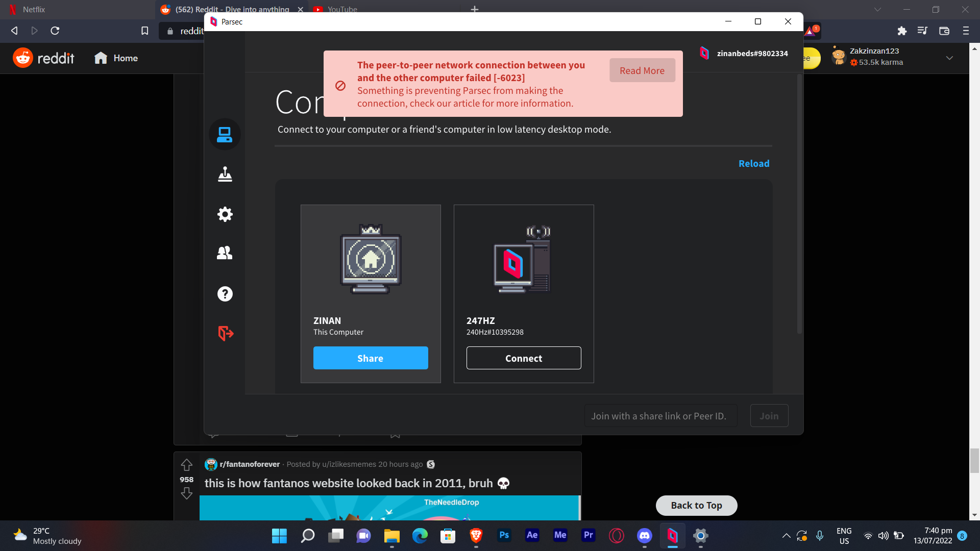Click browser forward navigation arrow
This screenshot has width=980, height=551.
[35, 31]
